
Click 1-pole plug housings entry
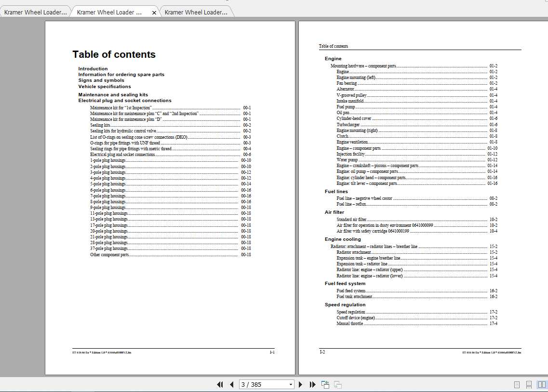(170, 160)
